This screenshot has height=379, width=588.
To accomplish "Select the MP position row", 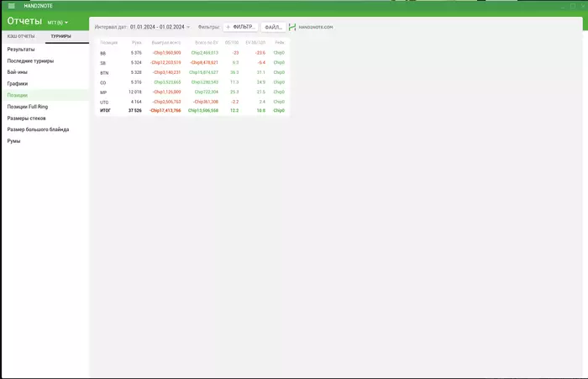I will (x=192, y=92).
